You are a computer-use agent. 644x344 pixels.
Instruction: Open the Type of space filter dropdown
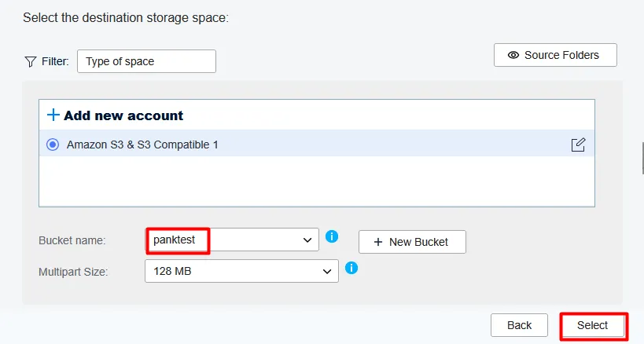pos(146,61)
